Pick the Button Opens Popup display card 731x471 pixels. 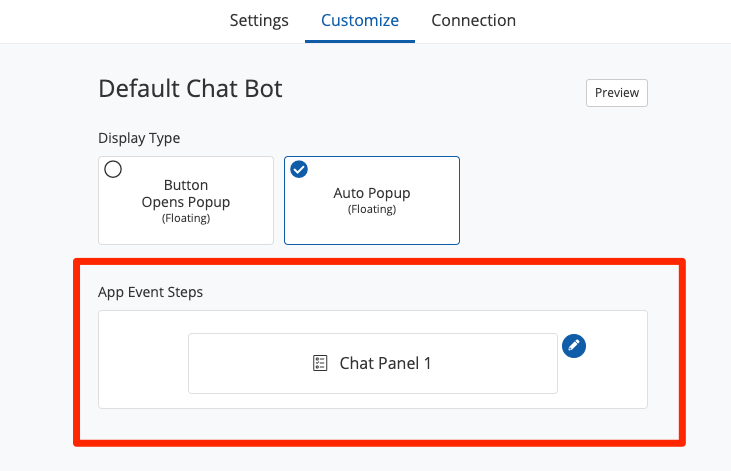click(x=185, y=200)
